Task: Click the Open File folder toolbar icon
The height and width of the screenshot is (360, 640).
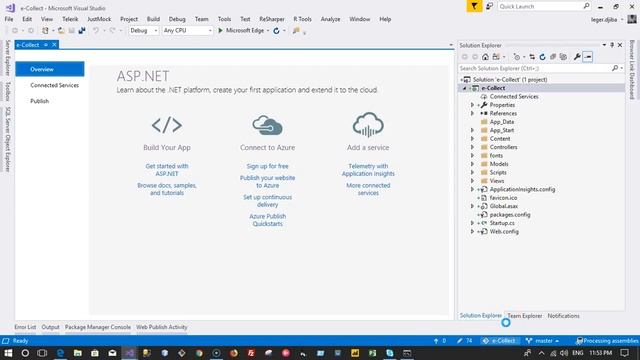Action: point(61,31)
